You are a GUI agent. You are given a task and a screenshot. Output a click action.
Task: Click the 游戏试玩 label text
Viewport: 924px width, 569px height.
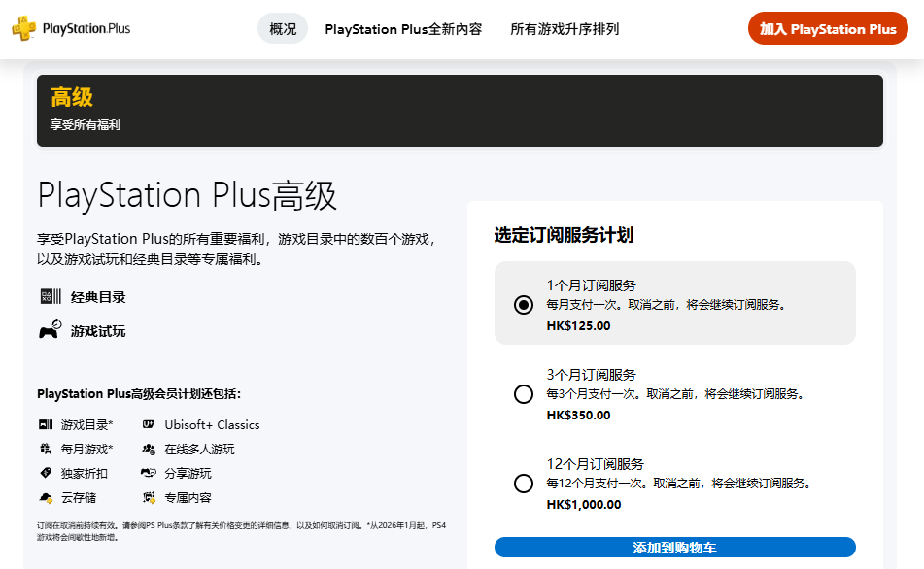(98, 331)
